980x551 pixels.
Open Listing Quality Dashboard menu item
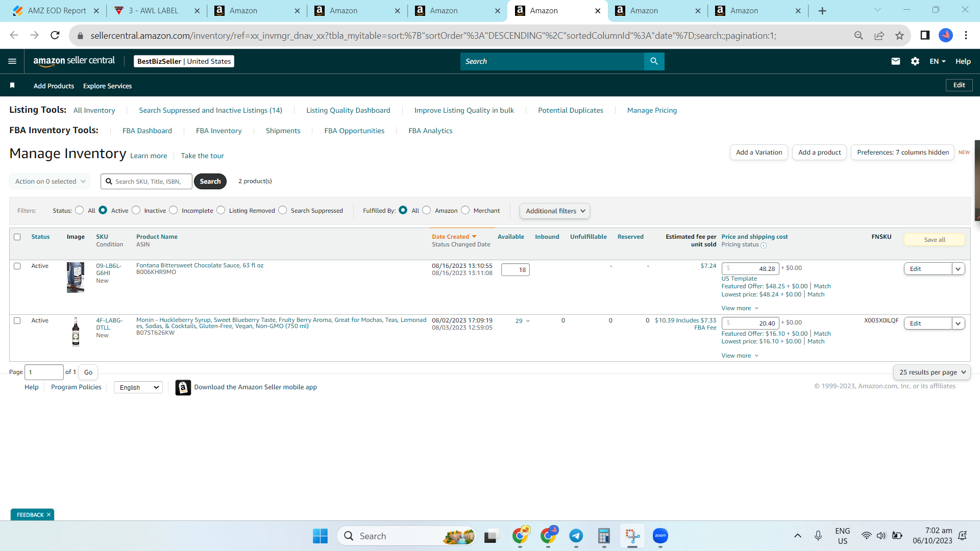tap(348, 110)
